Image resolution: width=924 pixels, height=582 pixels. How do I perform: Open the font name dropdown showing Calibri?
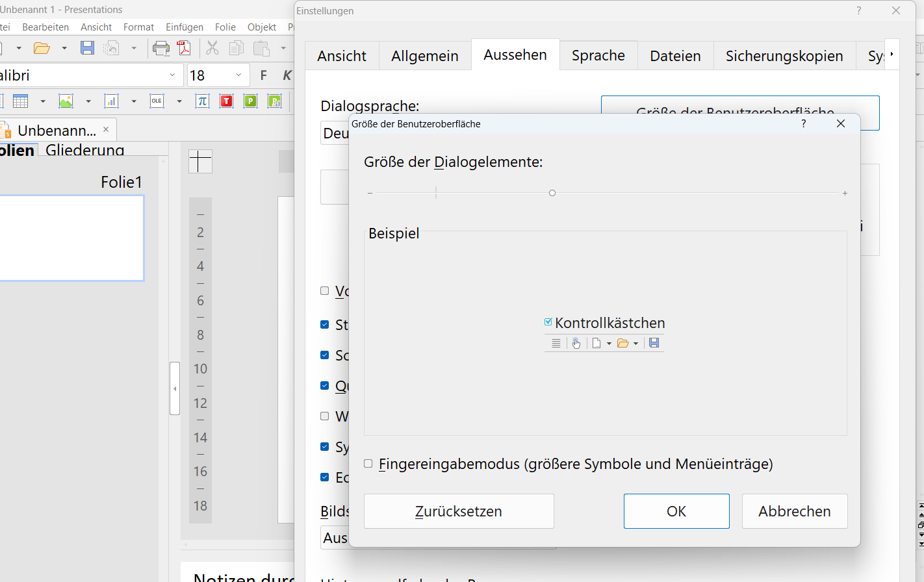(x=172, y=75)
